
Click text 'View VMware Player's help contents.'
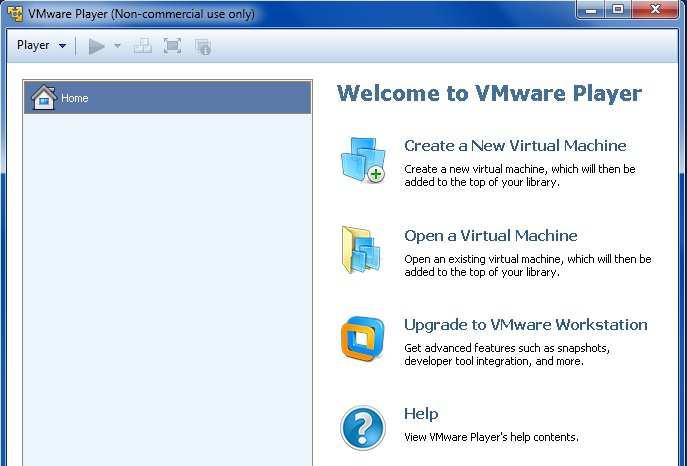[491, 437]
